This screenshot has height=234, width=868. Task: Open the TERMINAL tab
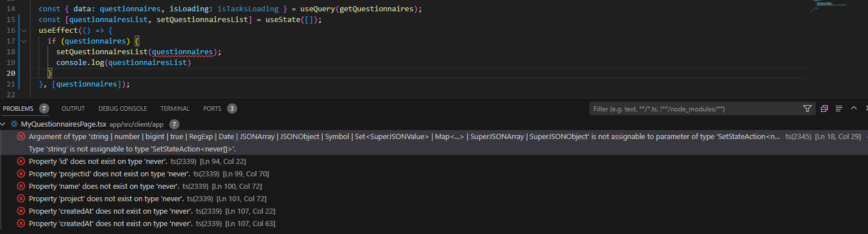175,109
